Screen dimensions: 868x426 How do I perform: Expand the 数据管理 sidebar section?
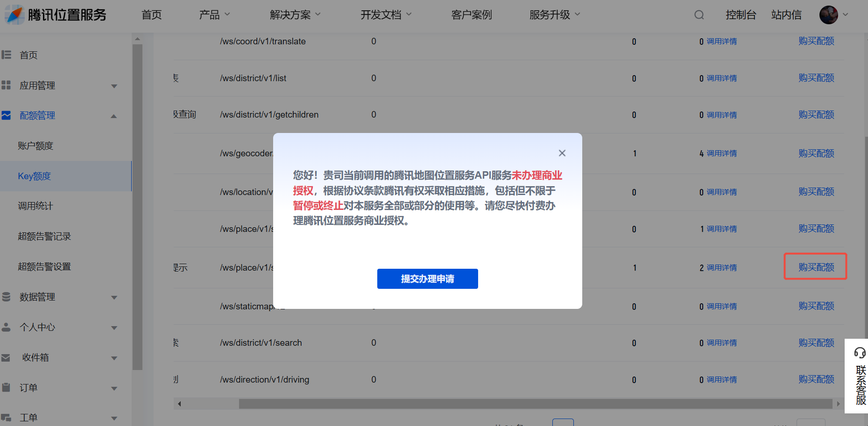[114, 297]
